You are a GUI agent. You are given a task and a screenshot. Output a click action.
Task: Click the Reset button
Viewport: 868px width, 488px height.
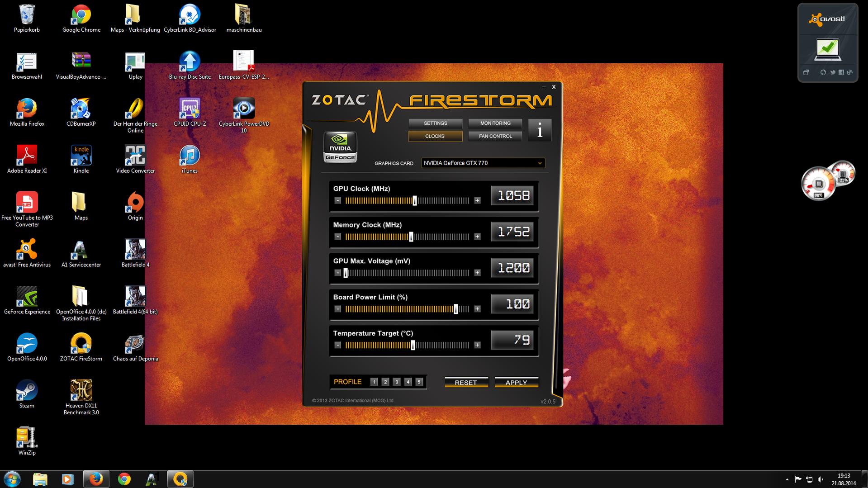[x=466, y=383]
